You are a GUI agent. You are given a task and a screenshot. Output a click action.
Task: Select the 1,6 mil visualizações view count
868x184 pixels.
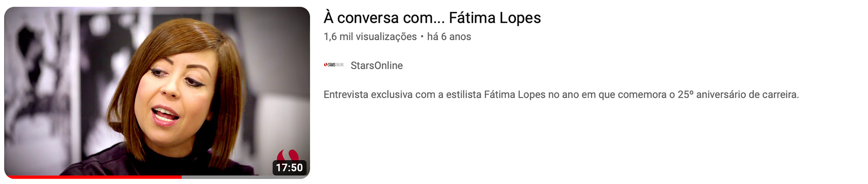(x=370, y=37)
